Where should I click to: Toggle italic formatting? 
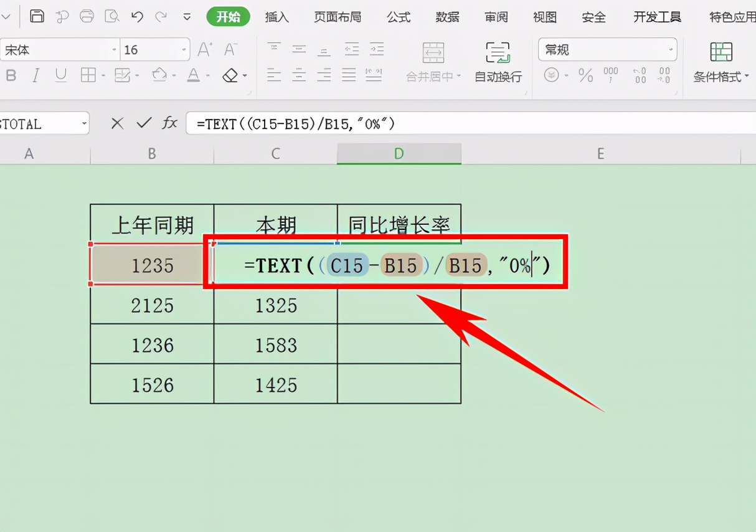coord(35,75)
